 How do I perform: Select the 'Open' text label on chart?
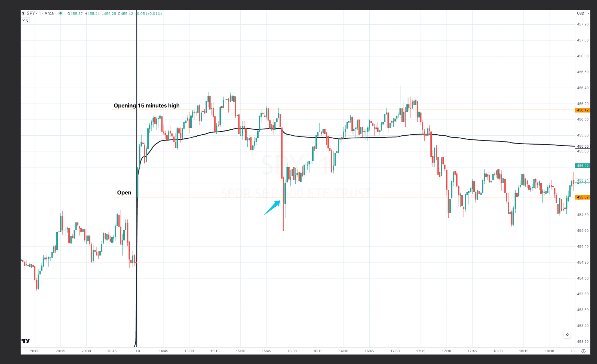point(124,193)
